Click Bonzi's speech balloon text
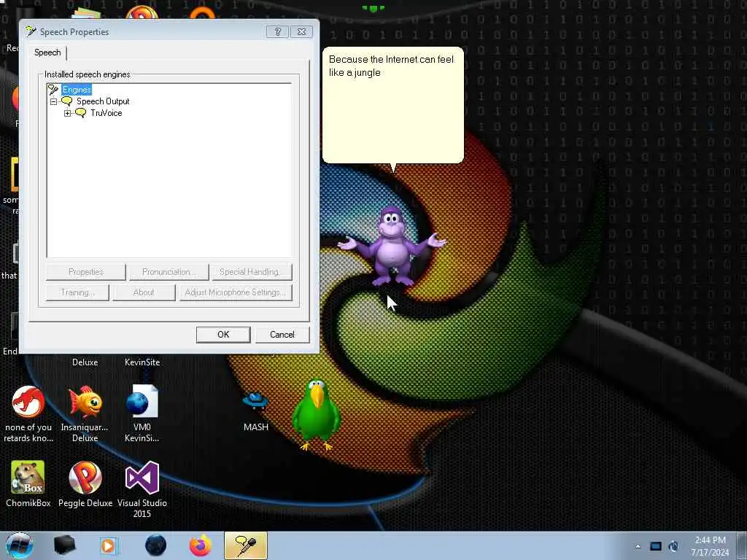The image size is (747, 560). pos(391,66)
